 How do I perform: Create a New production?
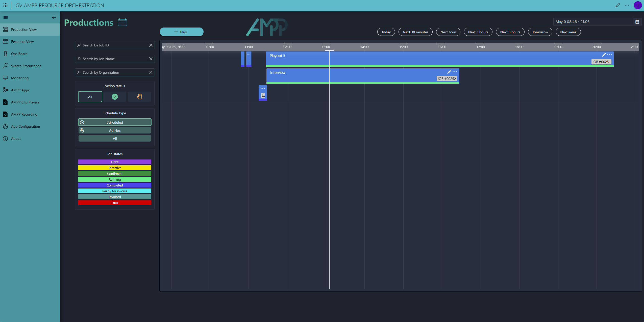click(182, 32)
